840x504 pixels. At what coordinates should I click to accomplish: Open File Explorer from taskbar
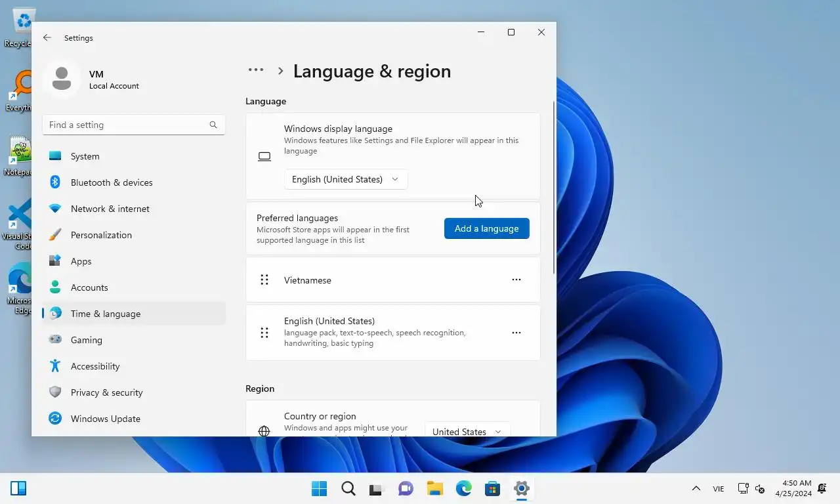(434, 488)
